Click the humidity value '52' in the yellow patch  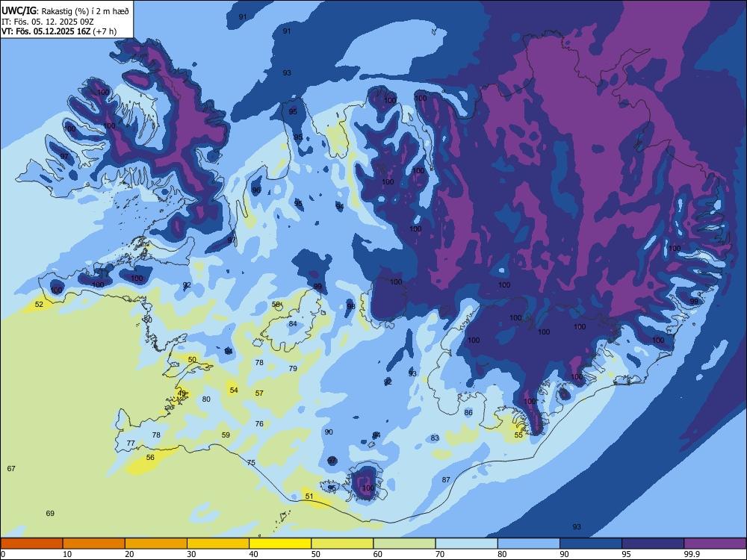coord(39,305)
